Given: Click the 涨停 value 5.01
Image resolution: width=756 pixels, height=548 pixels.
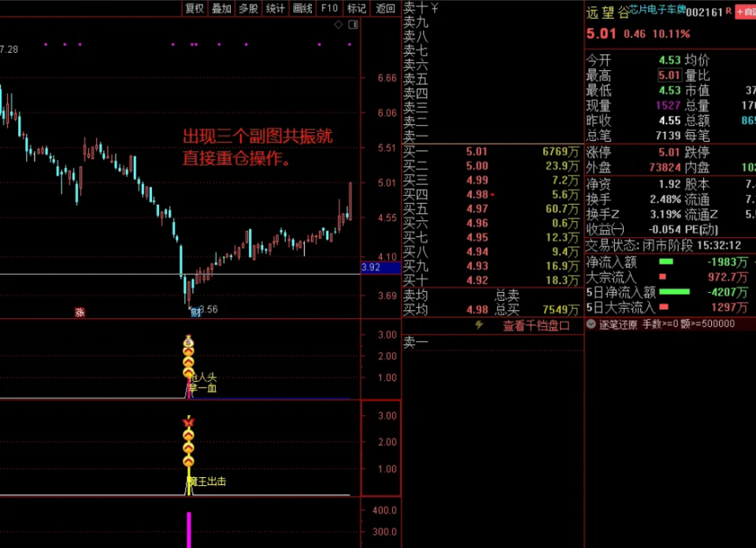Looking at the screenshot, I should (669, 153).
